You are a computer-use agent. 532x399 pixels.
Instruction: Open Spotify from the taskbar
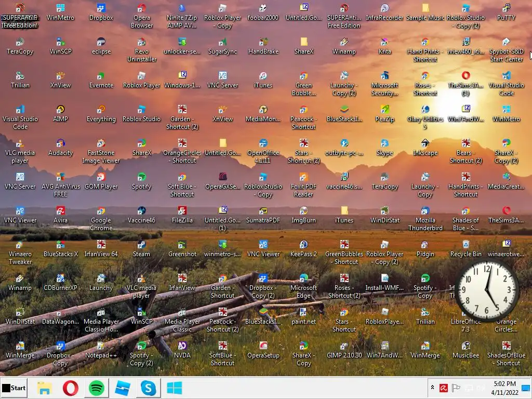coord(96,388)
